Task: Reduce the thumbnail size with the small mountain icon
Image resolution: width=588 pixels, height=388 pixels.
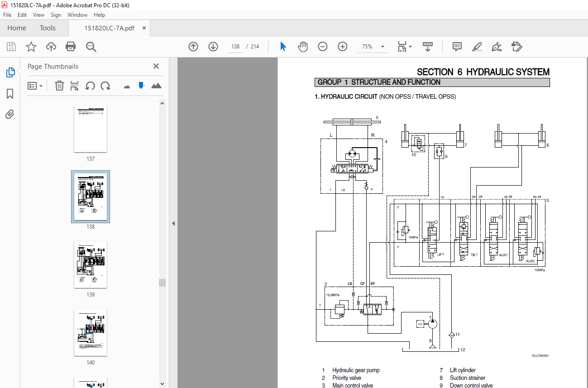Action: 127,86
